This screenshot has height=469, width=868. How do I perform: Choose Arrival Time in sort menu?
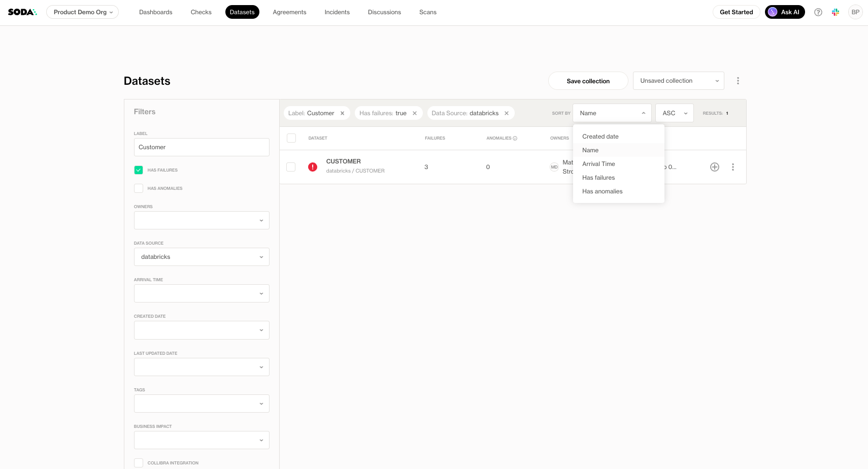598,164
